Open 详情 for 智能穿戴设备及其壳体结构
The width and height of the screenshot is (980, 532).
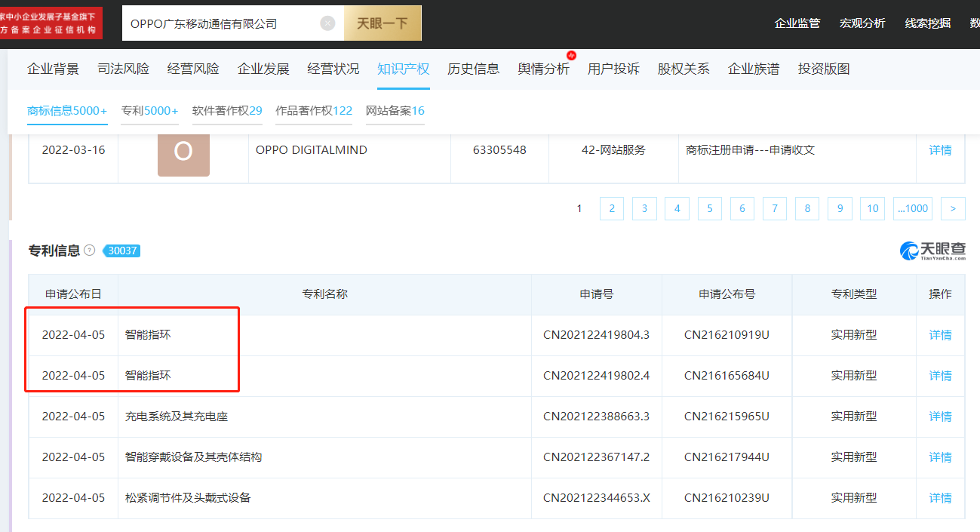pyautogui.click(x=940, y=457)
